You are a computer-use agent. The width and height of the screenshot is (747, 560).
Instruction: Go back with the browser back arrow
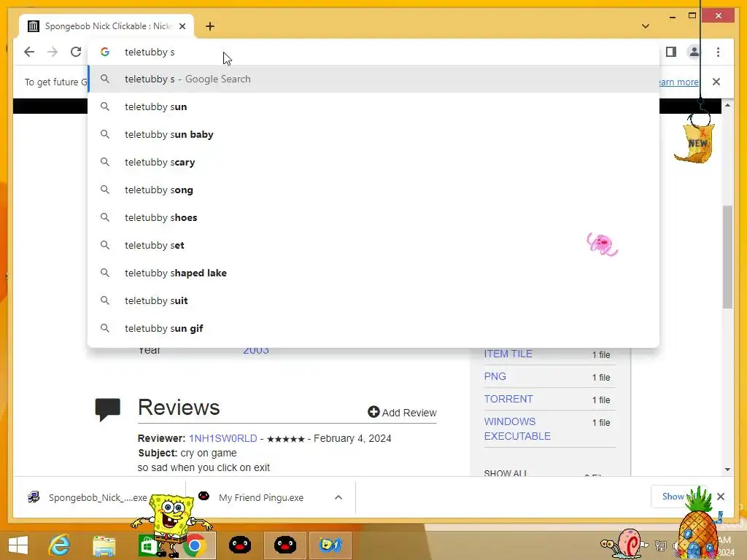pos(29,52)
